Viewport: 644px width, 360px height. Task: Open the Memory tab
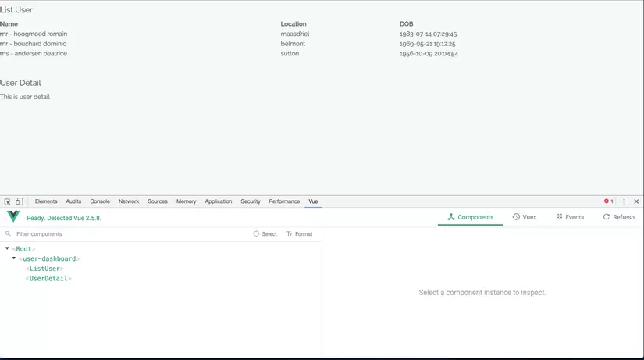[187, 201]
